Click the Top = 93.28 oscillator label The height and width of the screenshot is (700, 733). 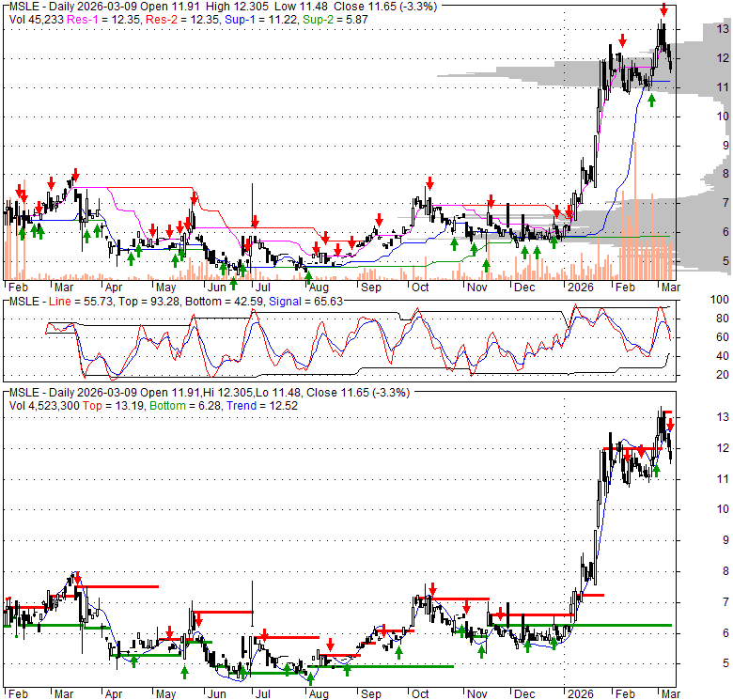click(x=148, y=302)
